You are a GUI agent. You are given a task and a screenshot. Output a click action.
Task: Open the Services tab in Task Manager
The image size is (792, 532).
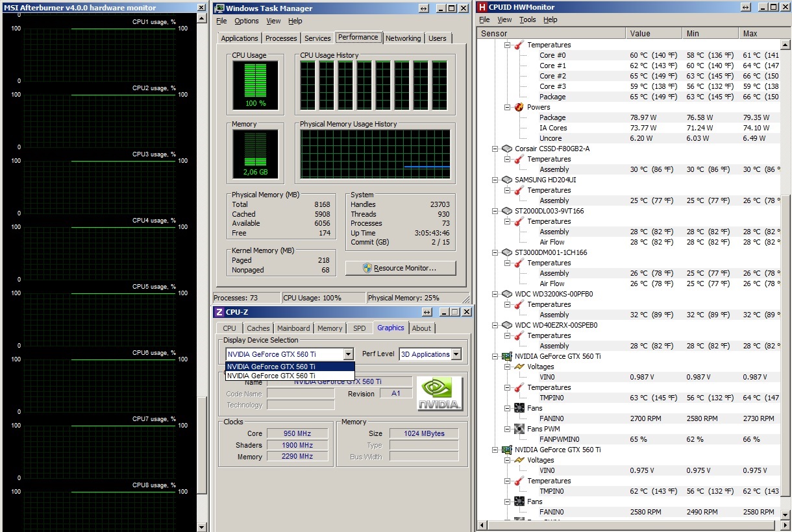pyautogui.click(x=317, y=38)
